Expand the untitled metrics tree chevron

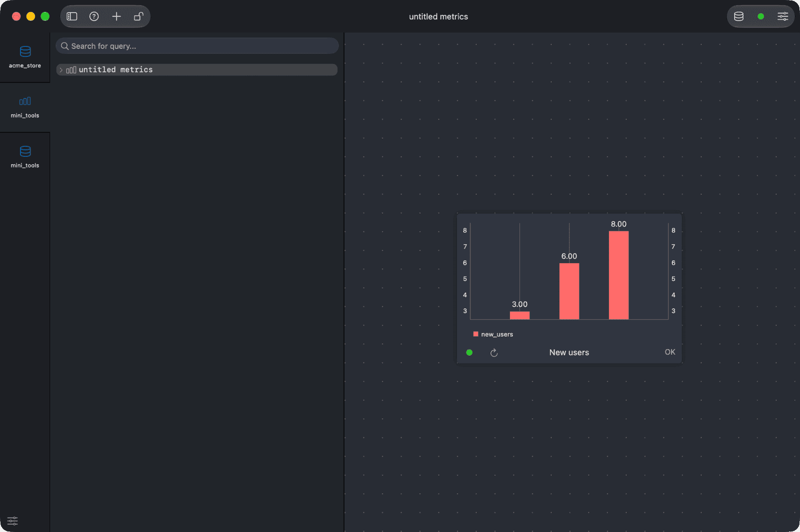coord(61,70)
